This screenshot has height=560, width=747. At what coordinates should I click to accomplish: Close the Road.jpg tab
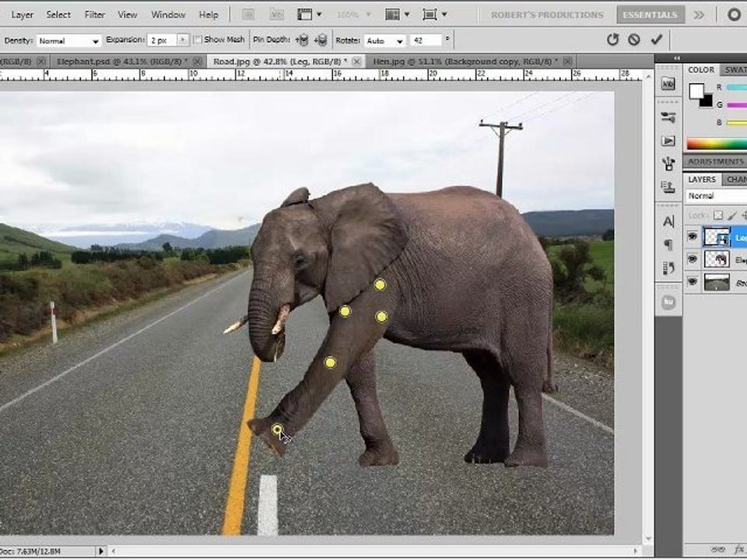pos(356,61)
